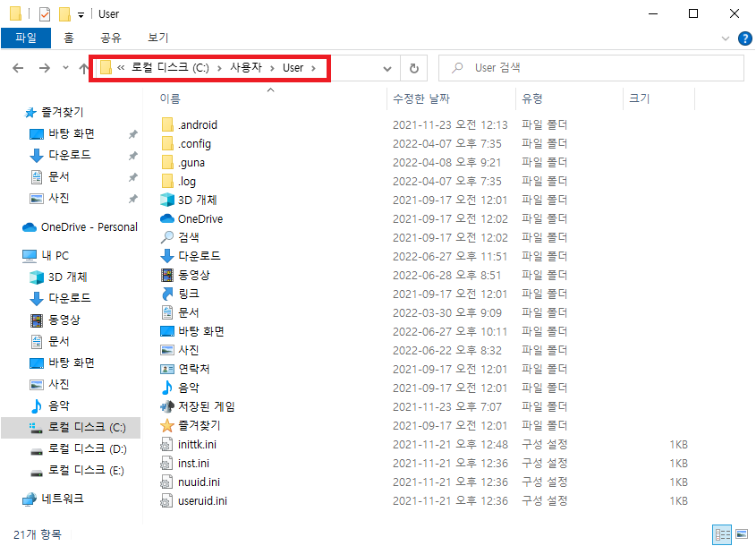Select the 3D 개체 cube icon in file list

click(x=167, y=200)
